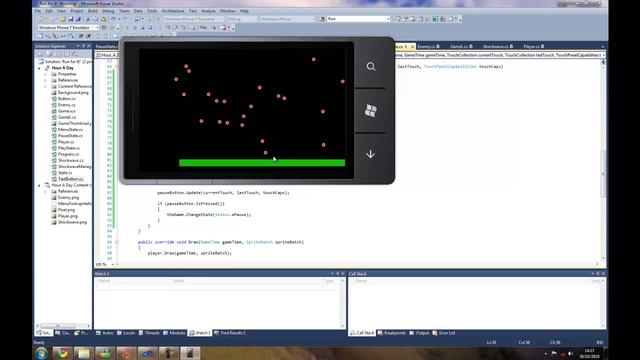Image resolution: width=640 pixels, height=360 pixels.
Task: Collapse the Hour A Day Content project node
Action: coord(40,185)
